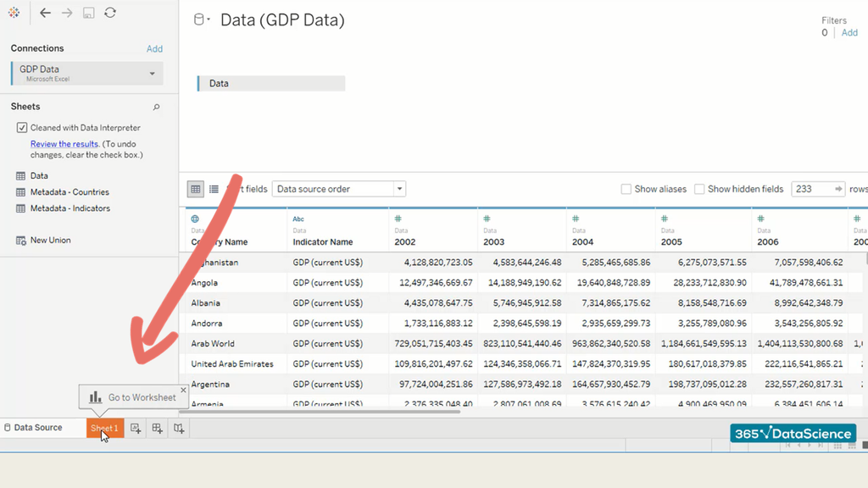The width and height of the screenshot is (868, 488).
Task: Open the Sheet 1 tab
Action: (x=105, y=429)
